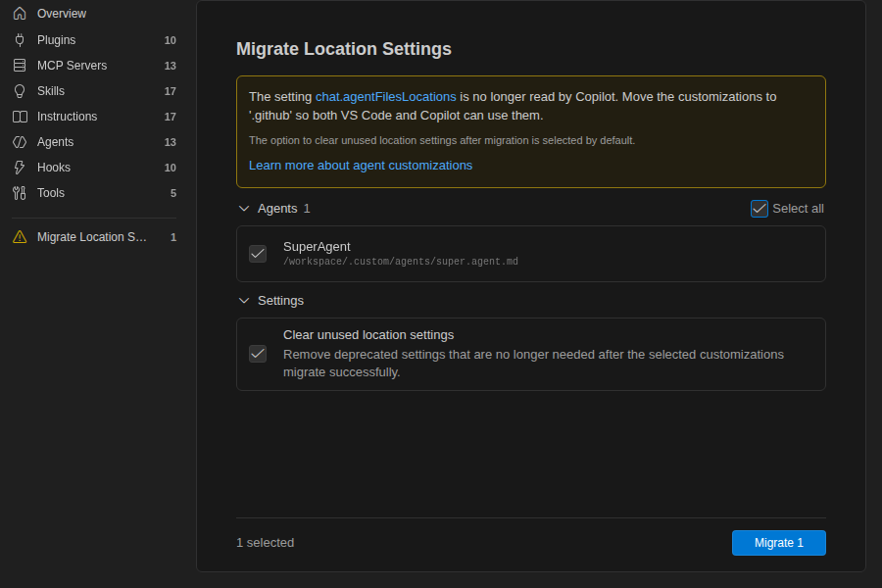Click the Plugins count badge 10
This screenshot has width=882, height=588.
pos(170,40)
